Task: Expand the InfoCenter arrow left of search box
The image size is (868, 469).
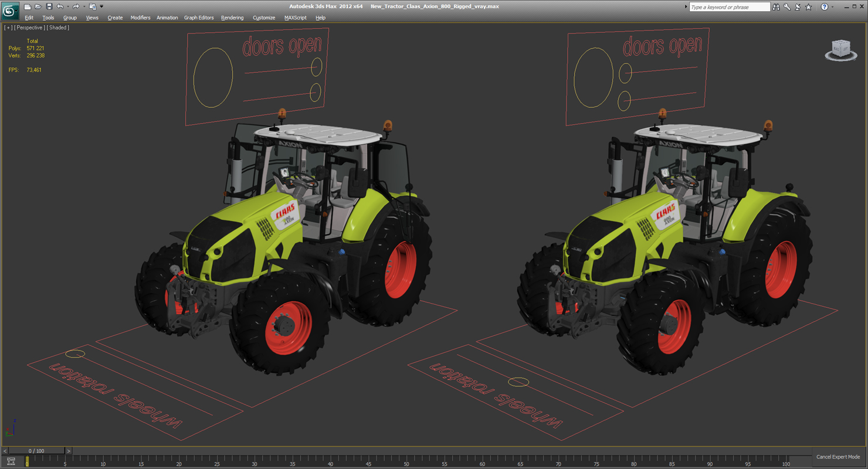Action: tap(686, 6)
